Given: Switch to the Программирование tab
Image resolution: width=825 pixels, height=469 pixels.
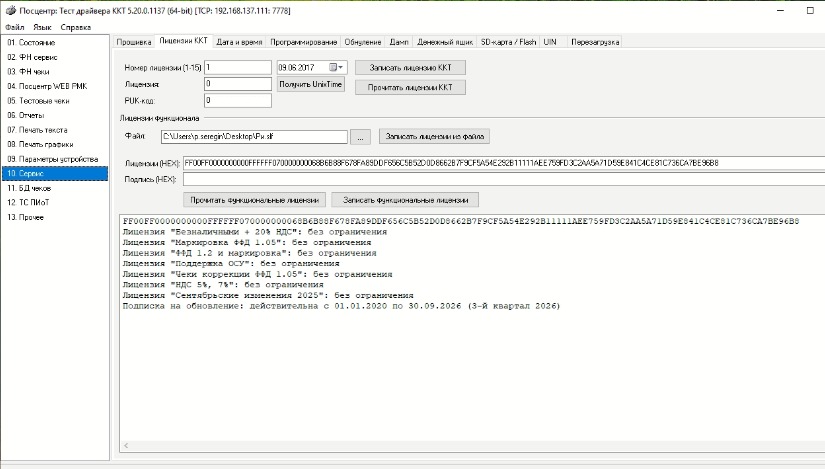Looking at the screenshot, I should click(304, 42).
